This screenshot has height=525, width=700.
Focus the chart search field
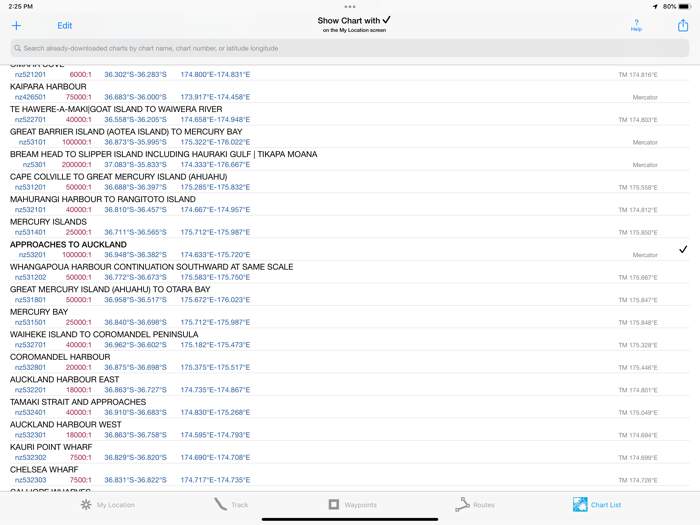(x=350, y=48)
